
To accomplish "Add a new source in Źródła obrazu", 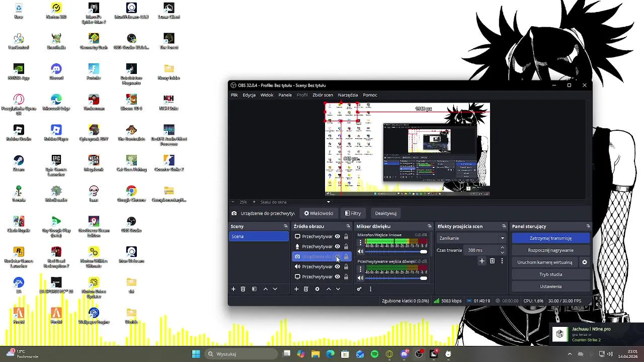I will coord(296,289).
